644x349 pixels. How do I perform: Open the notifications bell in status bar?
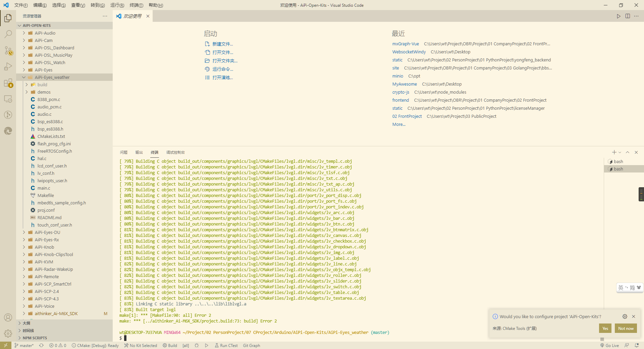click(637, 345)
